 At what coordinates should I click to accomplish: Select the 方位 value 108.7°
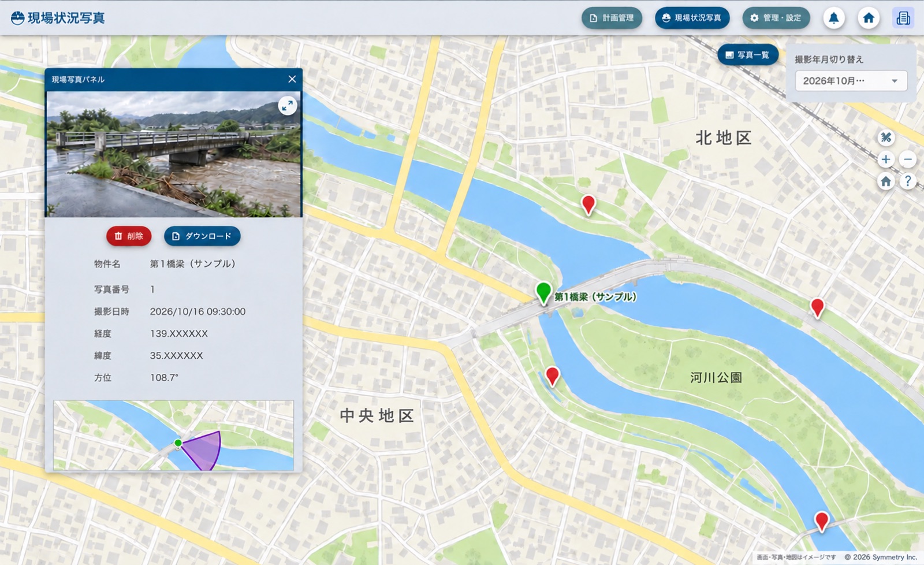point(164,377)
